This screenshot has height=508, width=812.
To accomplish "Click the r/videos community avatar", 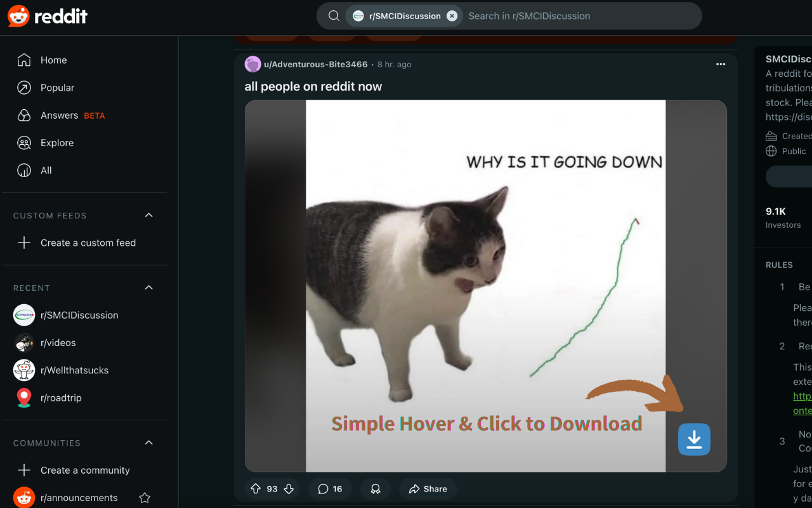I will (x=24, y=342).
